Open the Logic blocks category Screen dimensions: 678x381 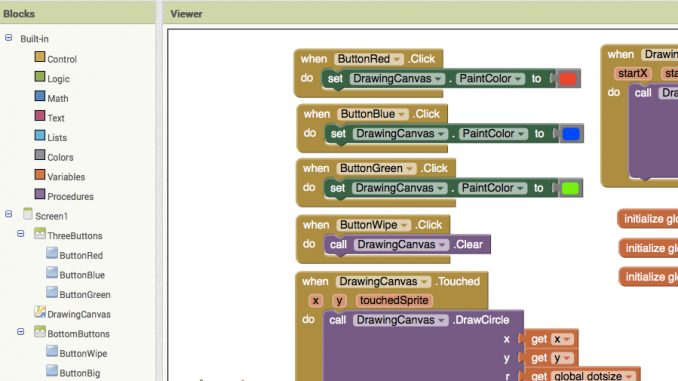pos(52,78)
